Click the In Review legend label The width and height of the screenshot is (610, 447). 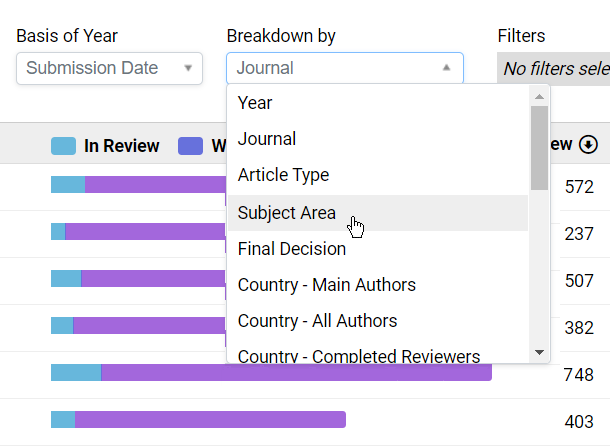pyautogui.click(x=121, y=146)
